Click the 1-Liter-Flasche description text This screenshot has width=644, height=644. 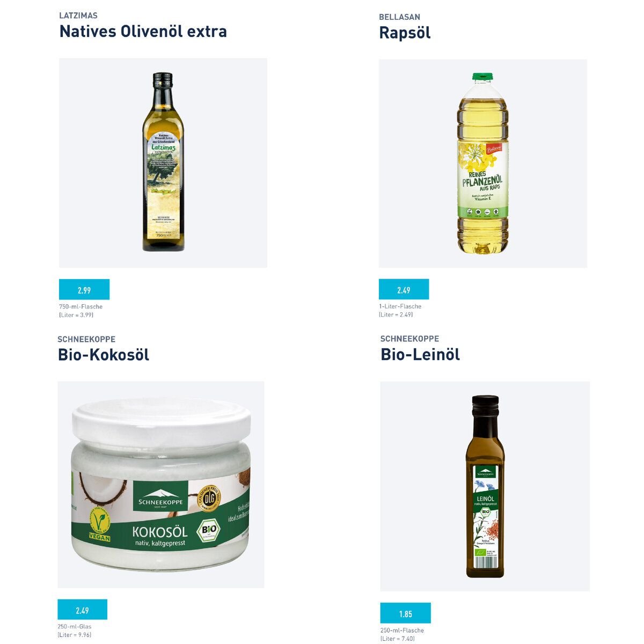pos(400,306)
